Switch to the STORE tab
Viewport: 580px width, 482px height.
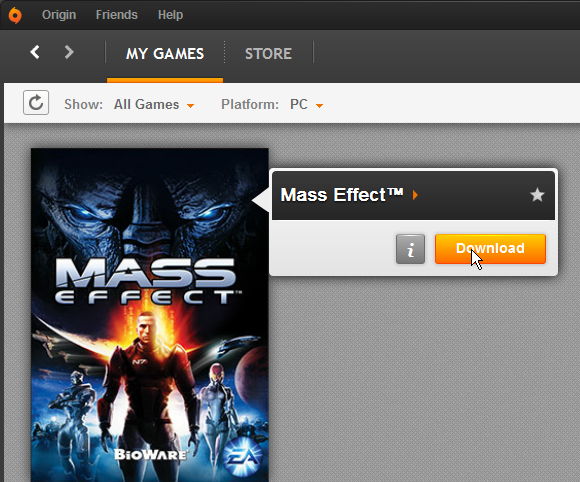[x=269, y=54]
